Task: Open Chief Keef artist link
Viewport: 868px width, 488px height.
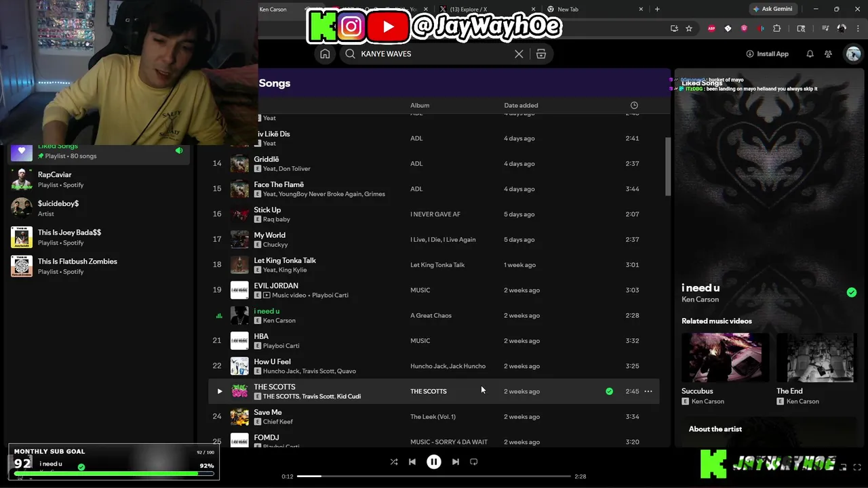Action: (278, 422)
